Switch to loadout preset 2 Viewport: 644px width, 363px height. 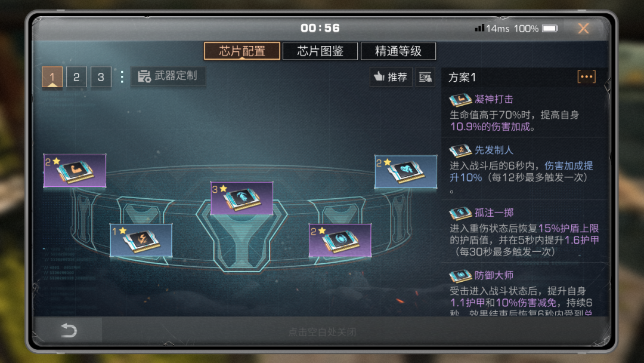click(76, 77)
